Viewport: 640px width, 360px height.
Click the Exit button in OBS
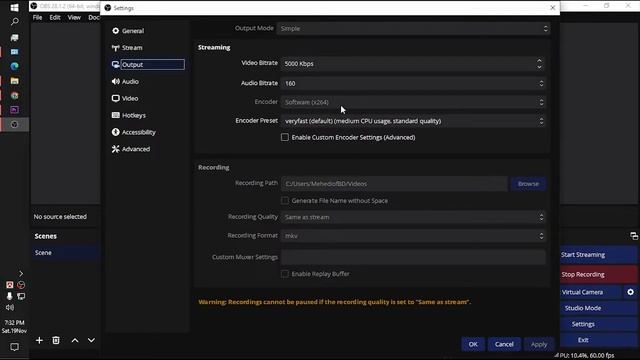click(x=598, y=340)
